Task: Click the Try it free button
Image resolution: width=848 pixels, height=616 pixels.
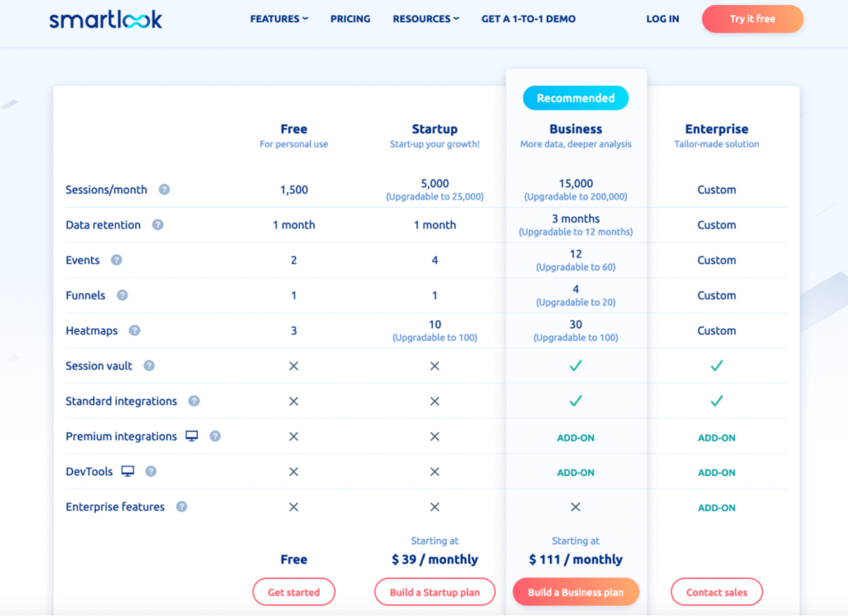Action: 752,19
